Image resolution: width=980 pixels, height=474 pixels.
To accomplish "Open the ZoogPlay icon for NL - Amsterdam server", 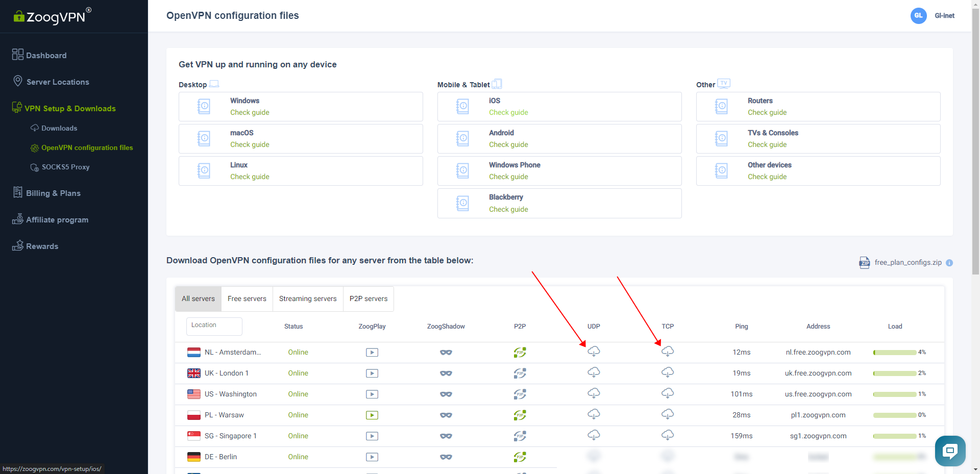I will point(372,352).
